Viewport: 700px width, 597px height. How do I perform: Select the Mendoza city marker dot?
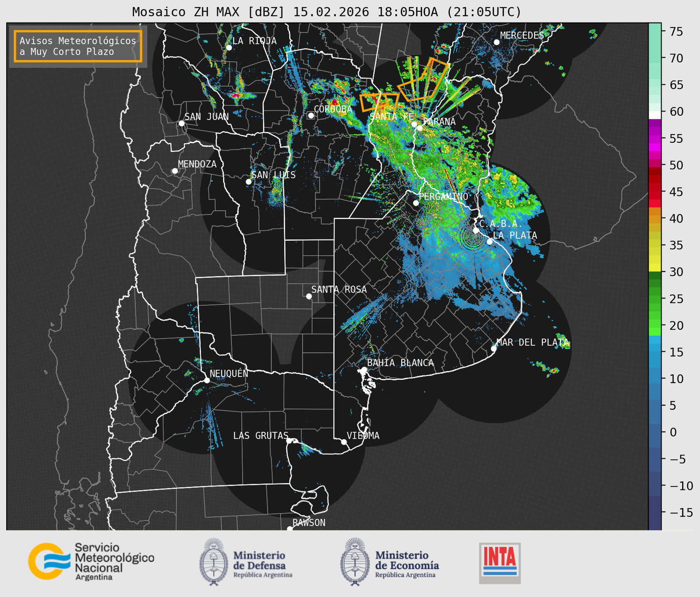tap(175, 171)
